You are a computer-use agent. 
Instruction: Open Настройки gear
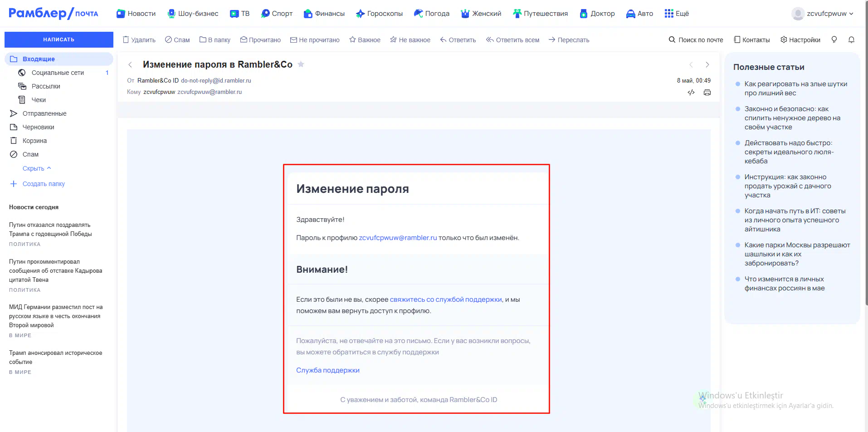pyautogui.click(x=800, y=40)
